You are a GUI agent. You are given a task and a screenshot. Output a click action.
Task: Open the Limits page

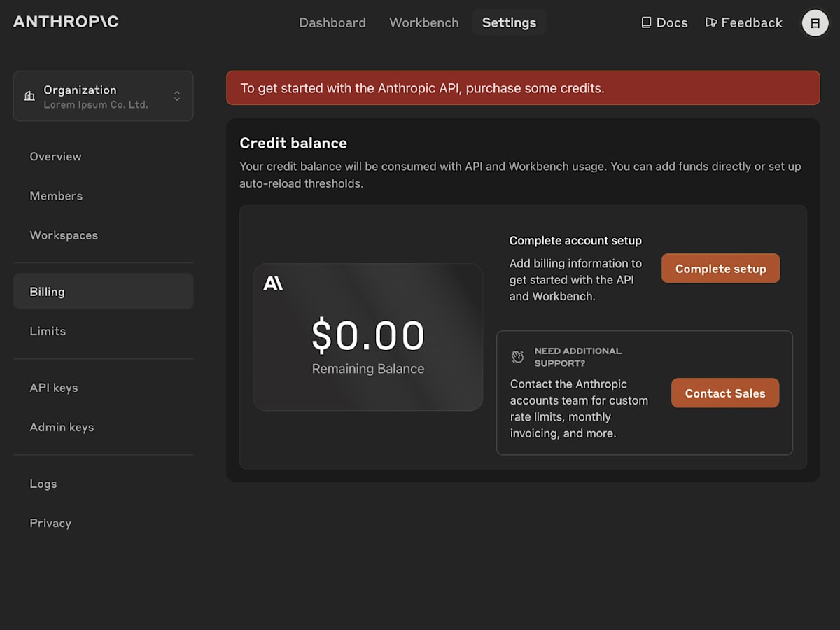point(103,331)
